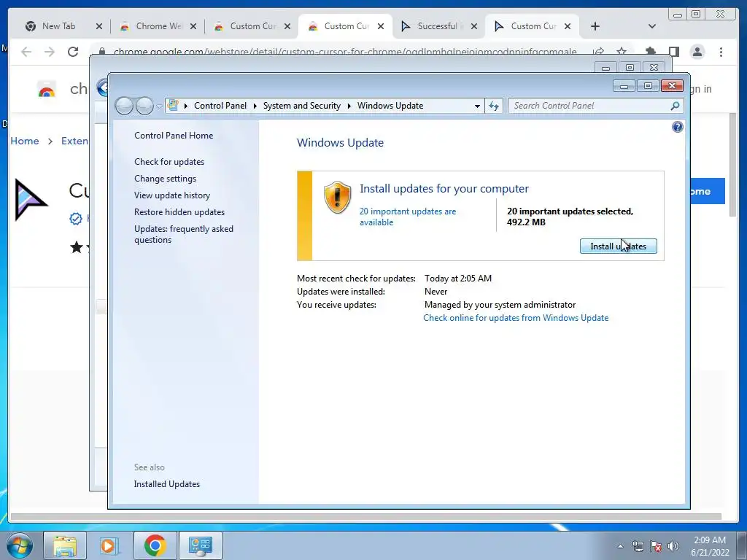
Task: Click the Chrome Web Store rainbow logo
Action: (x=47, y=90)
